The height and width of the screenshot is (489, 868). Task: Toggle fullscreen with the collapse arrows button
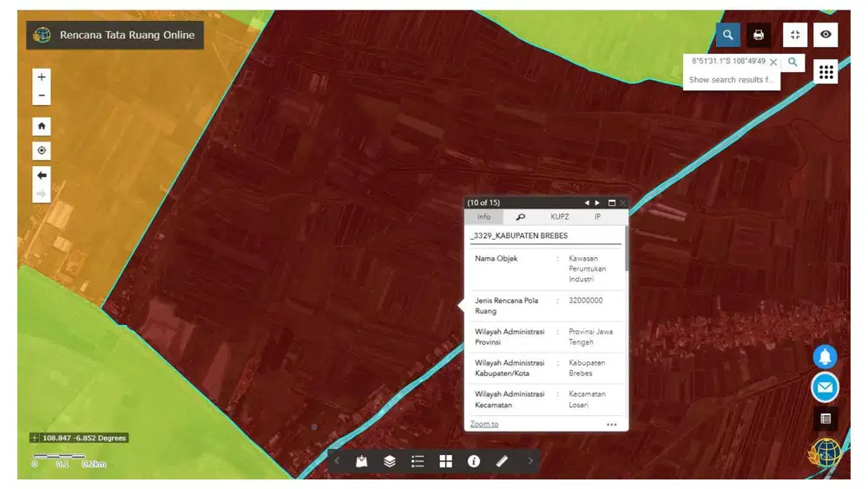795,35
